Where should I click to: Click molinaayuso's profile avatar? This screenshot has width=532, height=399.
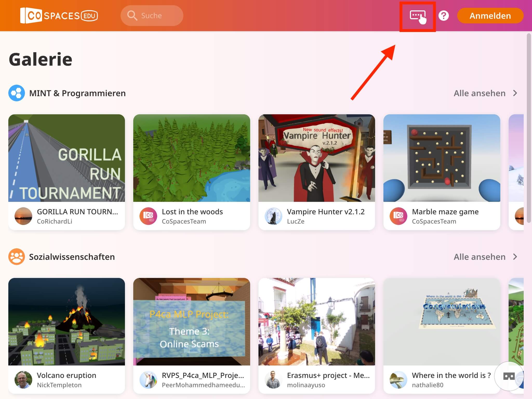click(x=273, y=380)
